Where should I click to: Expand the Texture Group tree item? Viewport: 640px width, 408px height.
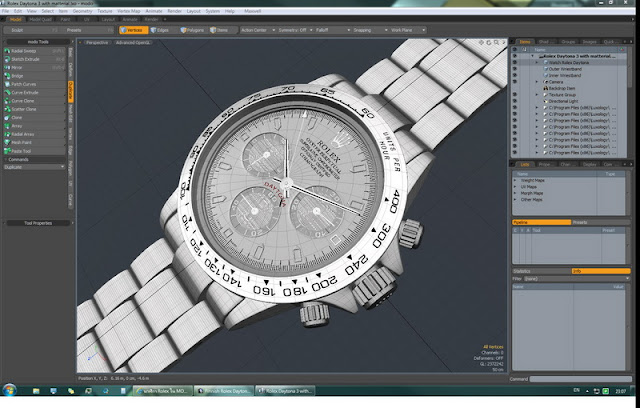click(x=537, y=95)
